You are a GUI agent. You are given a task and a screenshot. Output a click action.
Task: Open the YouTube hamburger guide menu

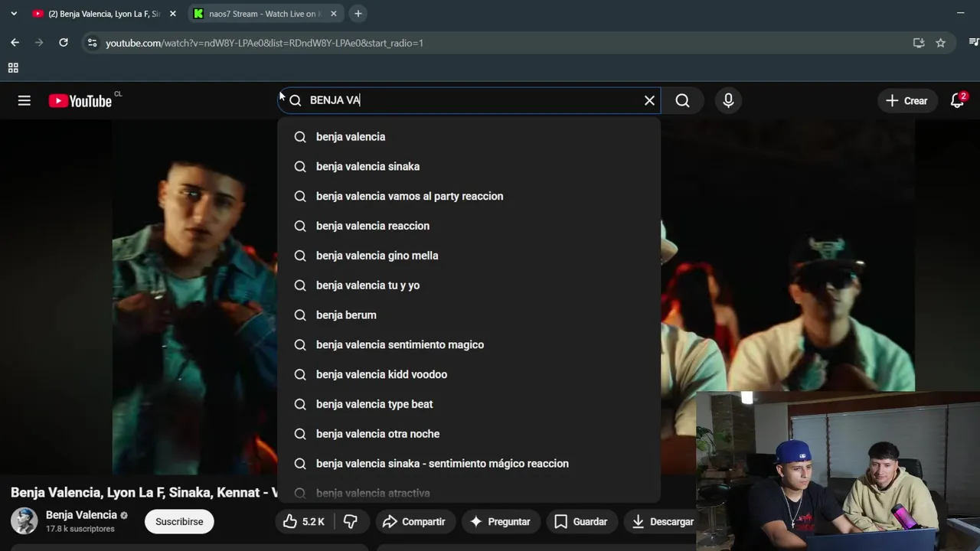pos(24,100)
